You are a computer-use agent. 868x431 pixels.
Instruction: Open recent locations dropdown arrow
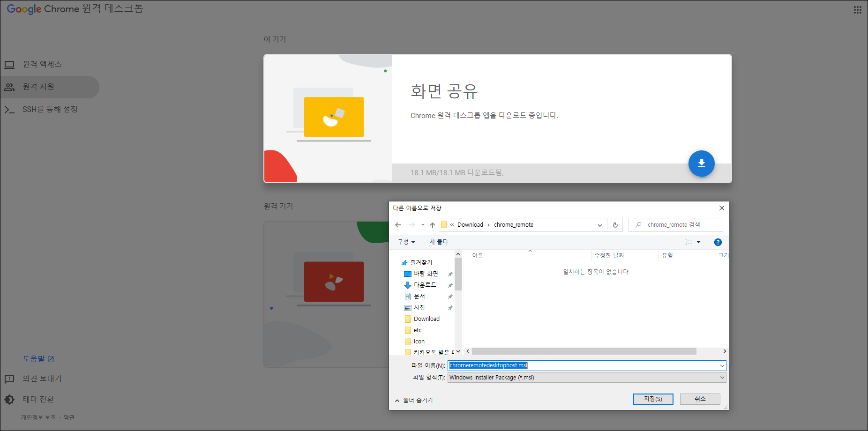[423, 225]
